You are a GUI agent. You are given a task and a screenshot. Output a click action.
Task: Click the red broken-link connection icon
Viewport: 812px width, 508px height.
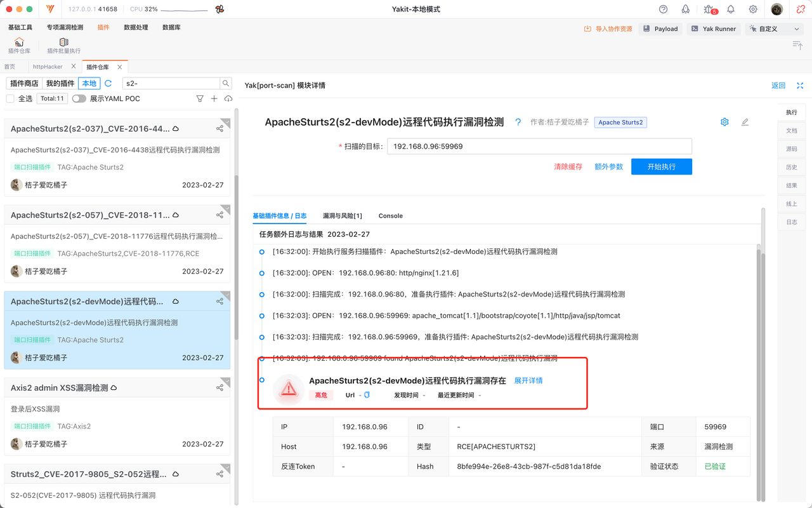[x=801, y=10]
